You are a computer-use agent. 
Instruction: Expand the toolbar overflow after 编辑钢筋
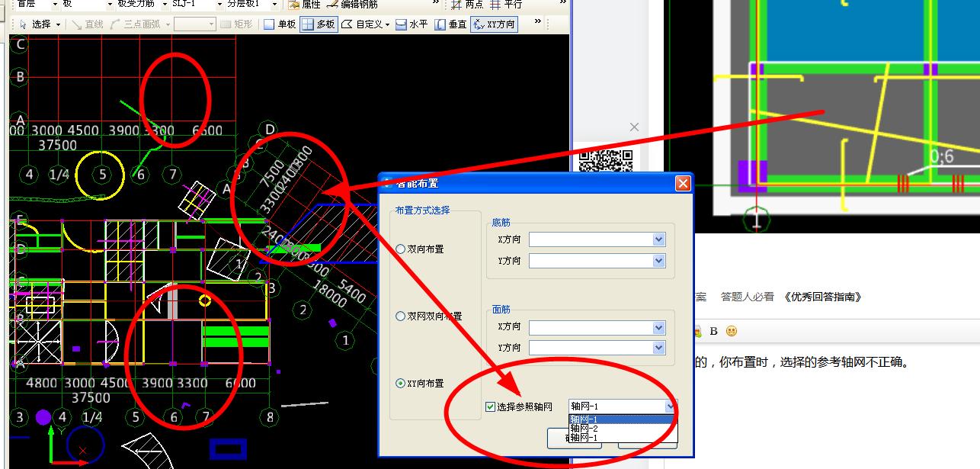pos(436,3)
